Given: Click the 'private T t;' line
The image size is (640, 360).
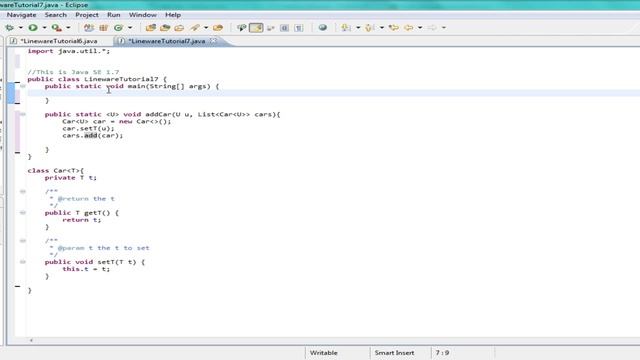Looking at the screenshot, I should coord(71,178).
